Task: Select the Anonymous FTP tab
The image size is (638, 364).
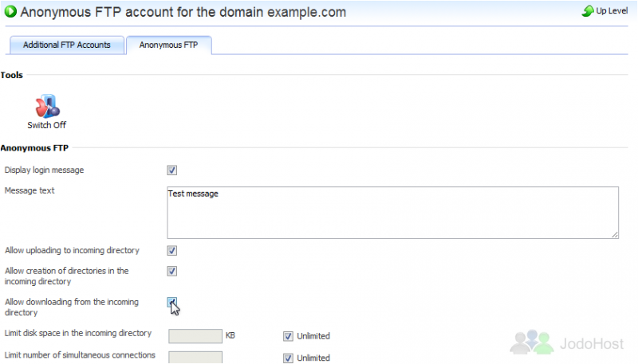Action: [169, 45]
